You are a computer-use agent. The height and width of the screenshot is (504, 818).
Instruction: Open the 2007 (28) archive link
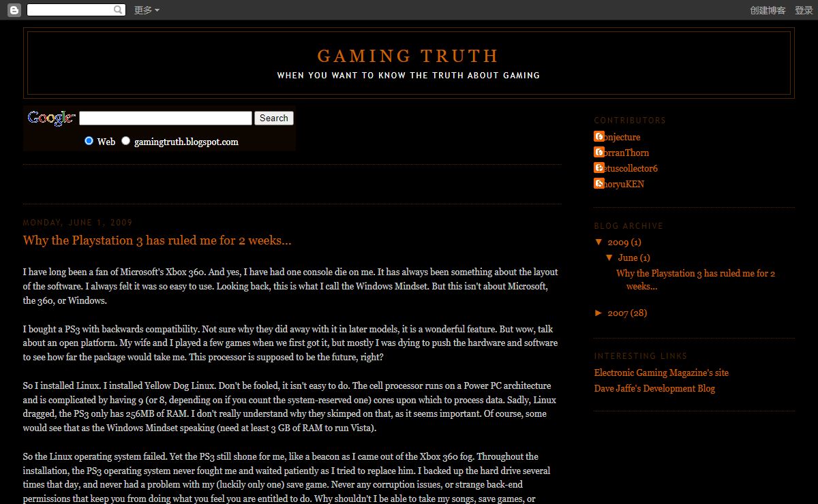(627, 313)
